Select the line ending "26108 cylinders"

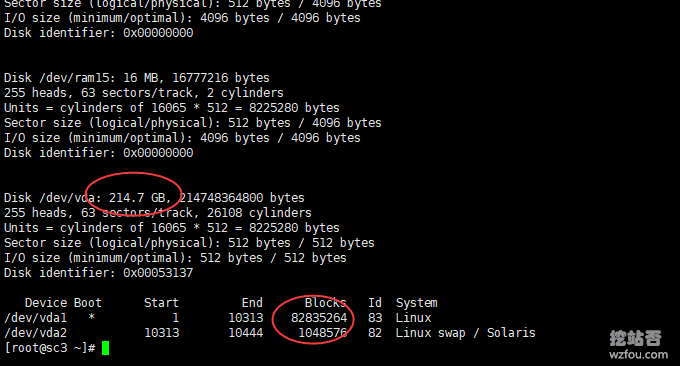click(157, 213)
